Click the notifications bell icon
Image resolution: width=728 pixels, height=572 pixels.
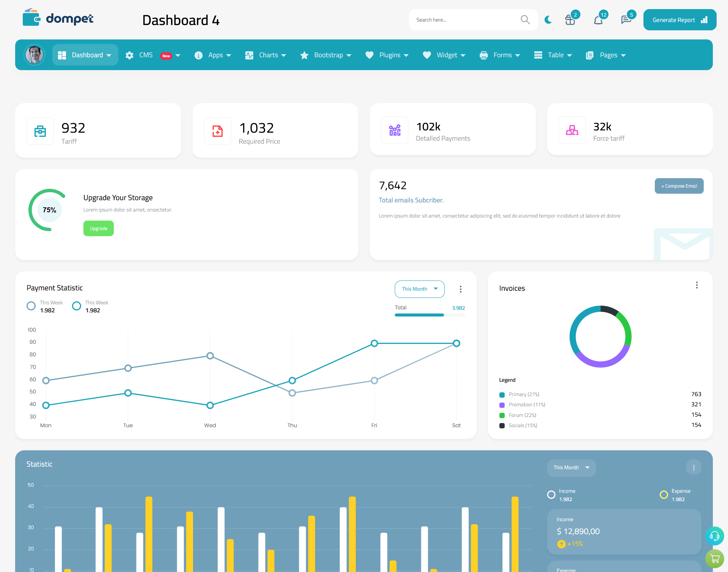(598, 19)
